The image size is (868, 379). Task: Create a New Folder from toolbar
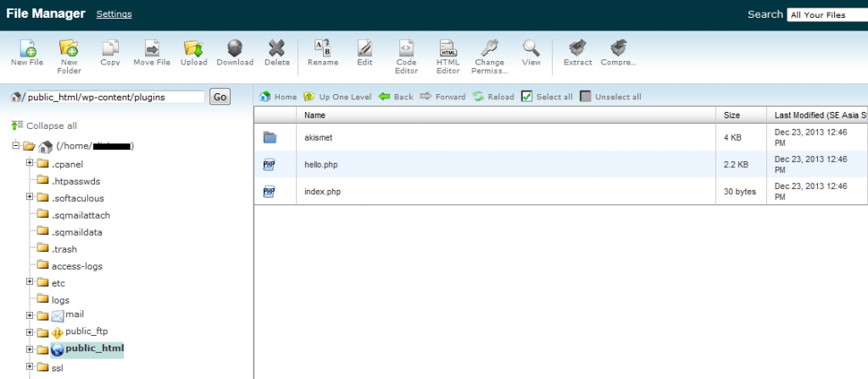[70, 57]
